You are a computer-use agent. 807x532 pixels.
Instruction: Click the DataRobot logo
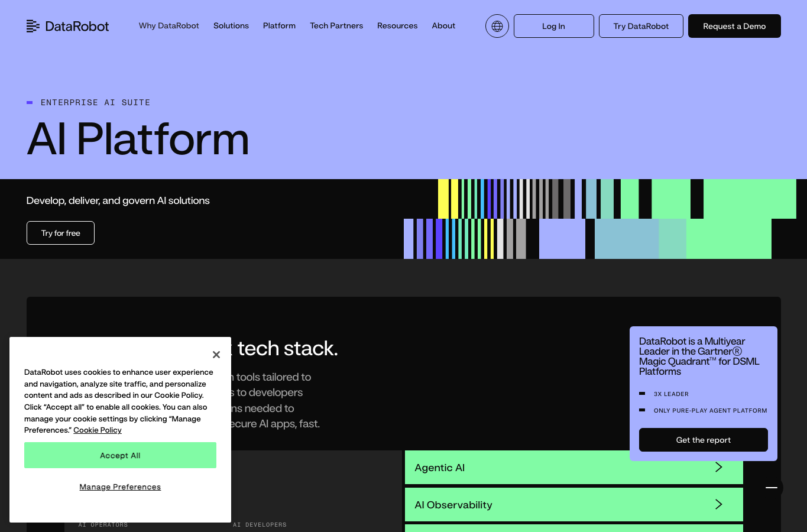tap(68, 26)
